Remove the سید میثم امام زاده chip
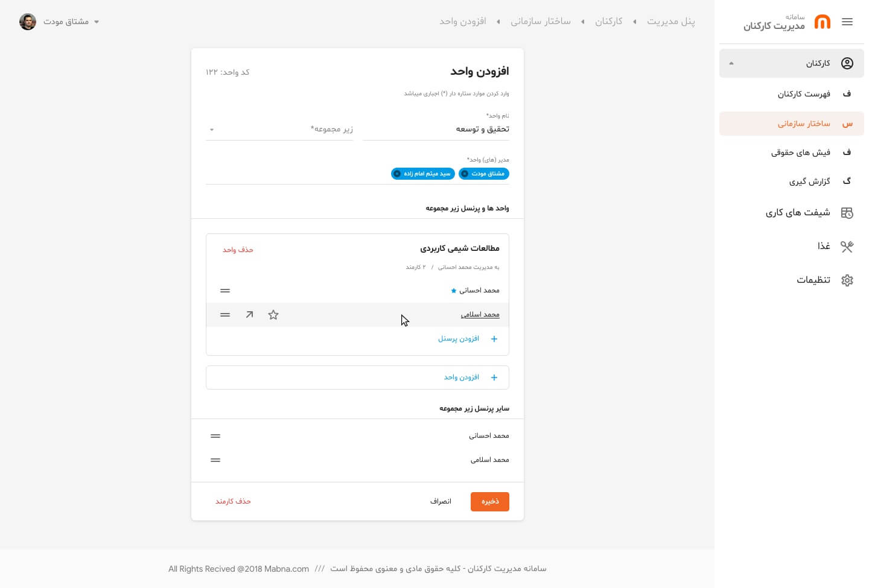Viewport: 869px width, 588px height. (x=397, y=174)
